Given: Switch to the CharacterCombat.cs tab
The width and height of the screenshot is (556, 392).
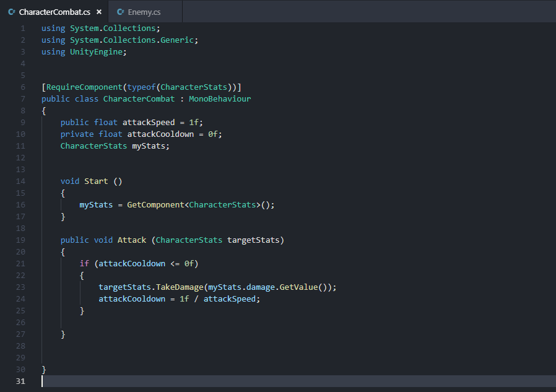Looking at the screenshot, I should [54, 12].
